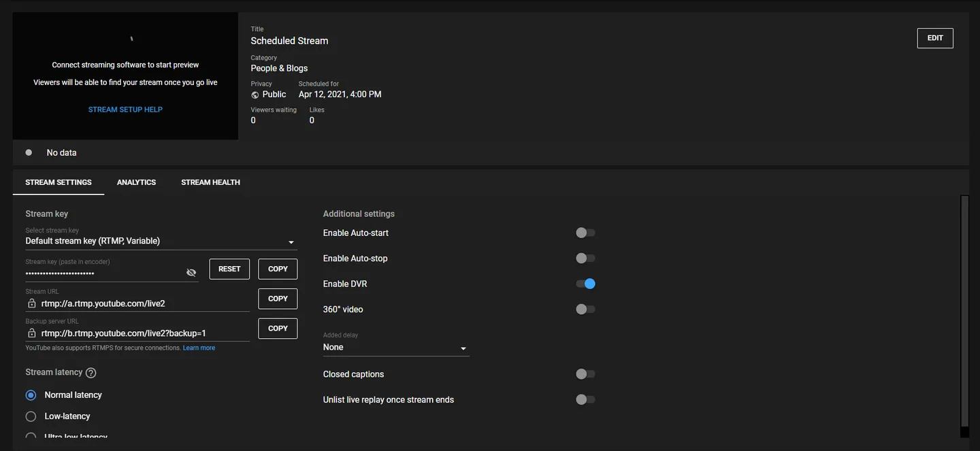This screenshot has width=980, height=451.
Task: Reset the stream key
Action: point(229,269)
